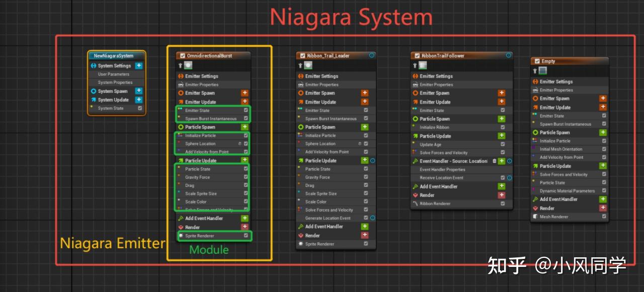Screen dimensions: 644x292
Task: Select Initial Mesh Orientation in Empty emitter
Action: click(561, 149)
